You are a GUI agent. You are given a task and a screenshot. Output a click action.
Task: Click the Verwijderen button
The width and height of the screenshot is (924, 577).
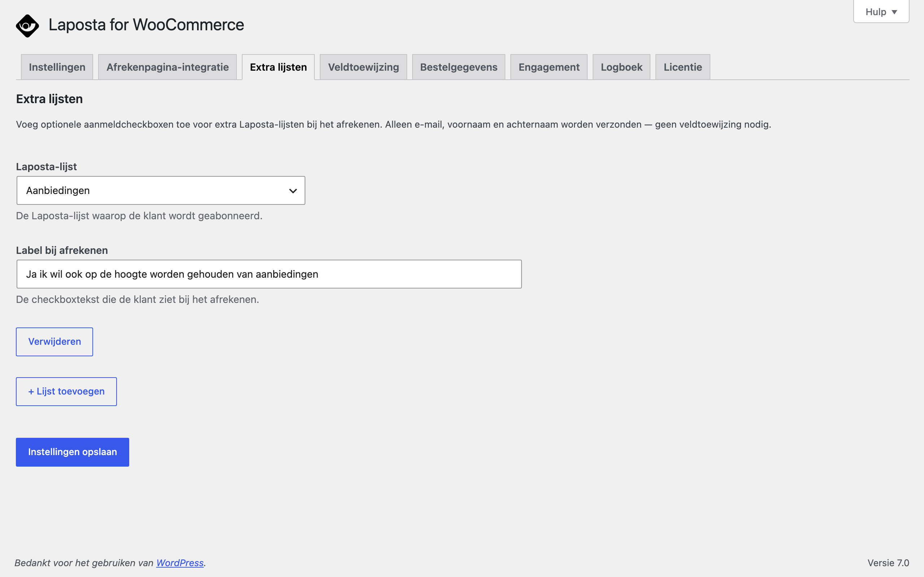point(55,342)
